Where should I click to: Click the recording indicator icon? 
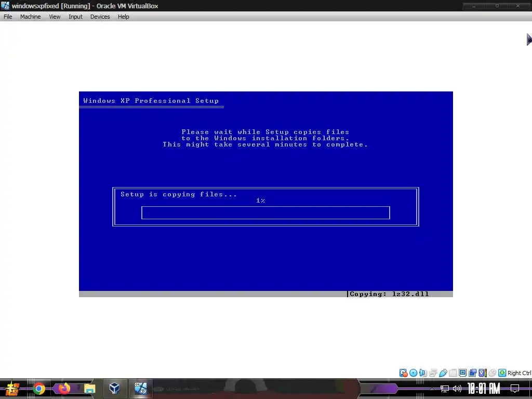pyautogui.click(x=472, y=373)
